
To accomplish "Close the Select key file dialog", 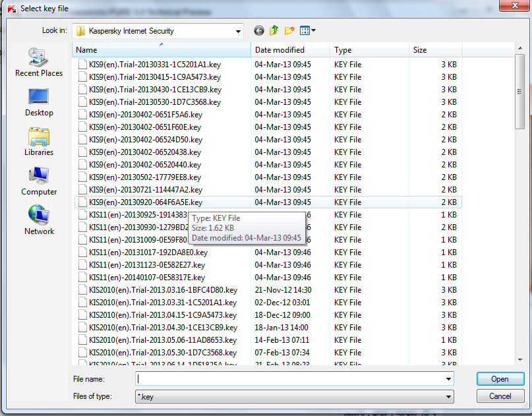I will (x=514, y=5).
